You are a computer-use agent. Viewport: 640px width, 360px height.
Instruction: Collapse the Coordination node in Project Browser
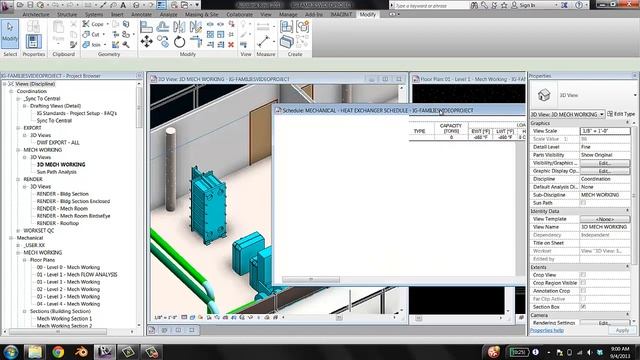[11, 91]
